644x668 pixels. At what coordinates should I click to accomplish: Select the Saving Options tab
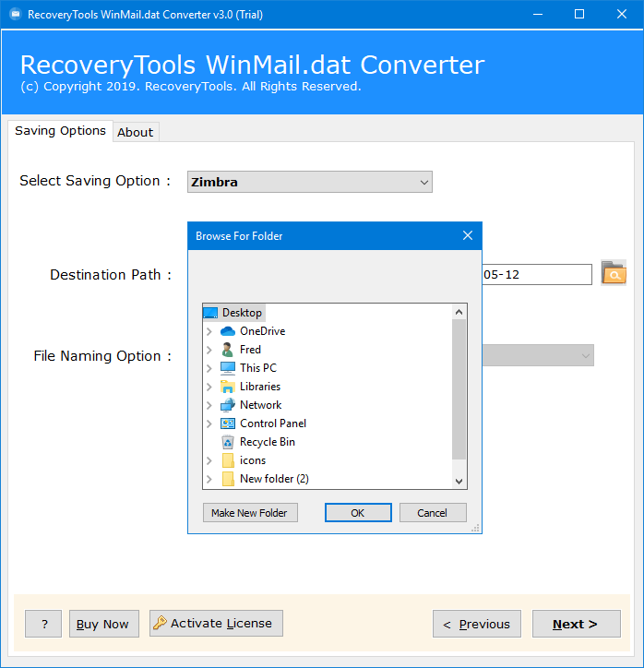[60, 131]
